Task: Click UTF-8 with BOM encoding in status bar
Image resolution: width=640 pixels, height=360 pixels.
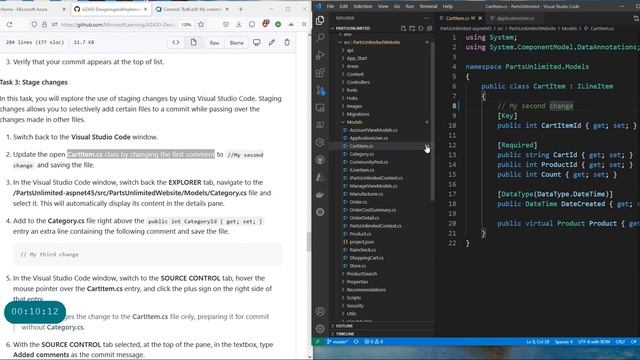Action: coord(594,342)
